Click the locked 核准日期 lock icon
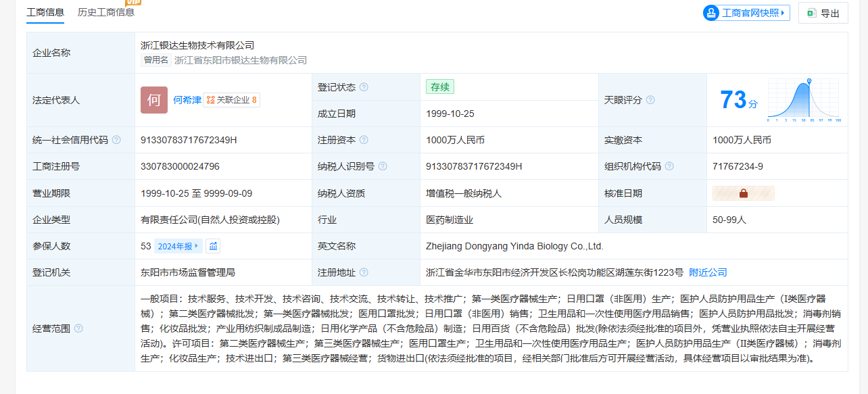 pos(744,193)
